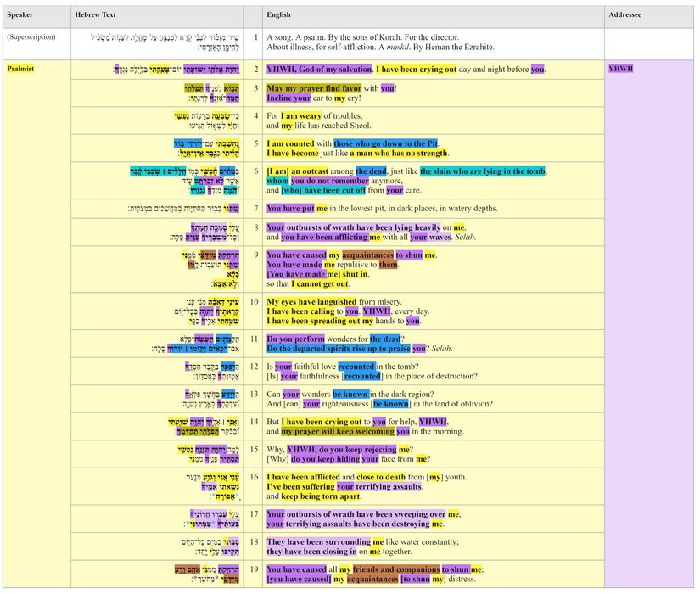Click the purple highlighted you in verse 2

[537, 69]
